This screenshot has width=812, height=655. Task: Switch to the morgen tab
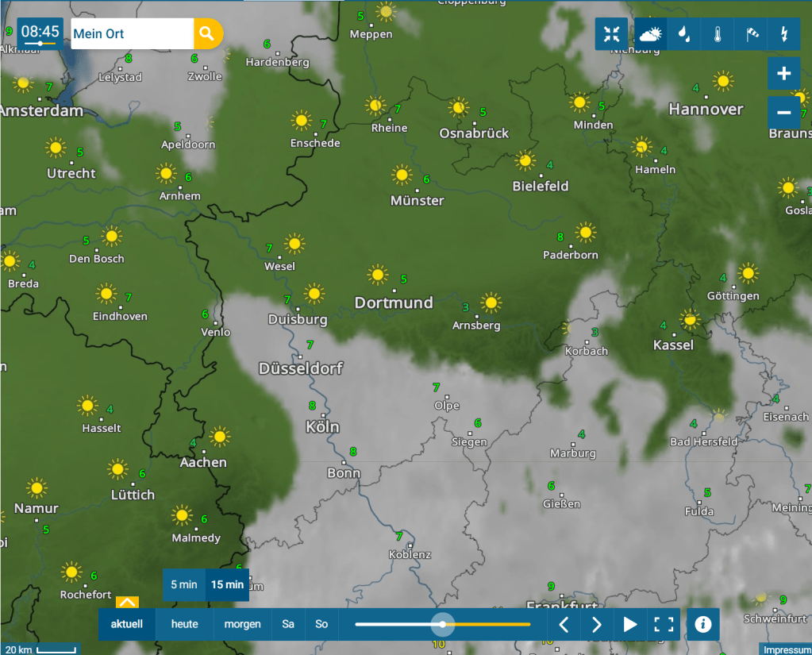click(242, 624)
